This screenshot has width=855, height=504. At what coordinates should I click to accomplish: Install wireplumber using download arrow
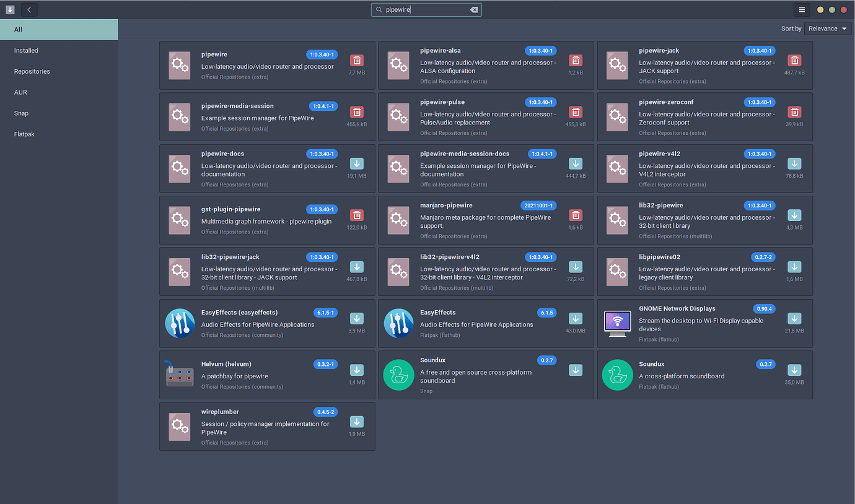pos(357,422)
